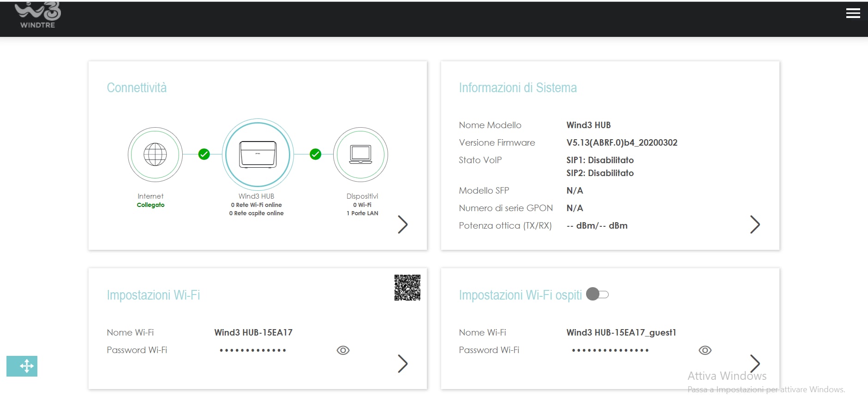This screenshot has height=407, width=868.
Task: Click the Nome Modello value Wind3 HUB
Action: point(588,125)
